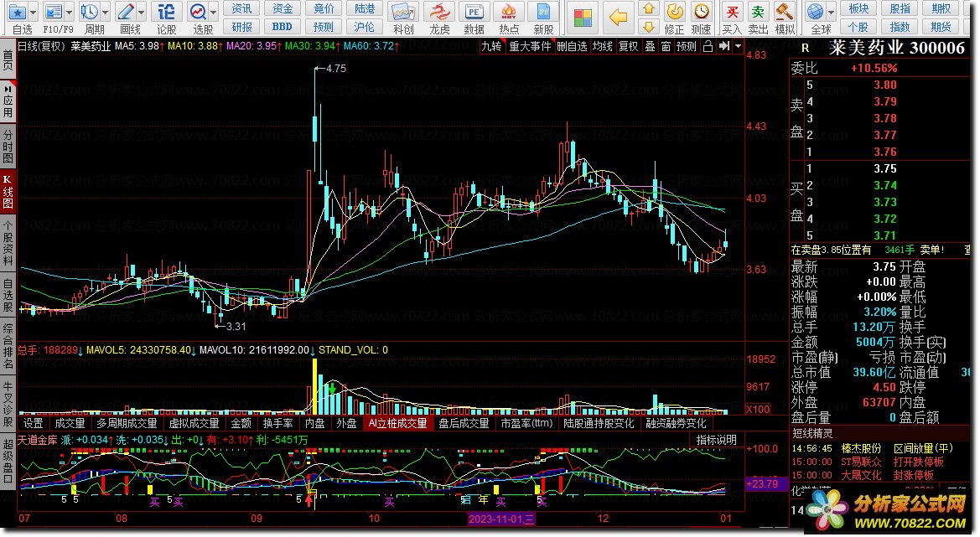
Task: Open 设置 indicator settings tab
Action: coord(34,423)
